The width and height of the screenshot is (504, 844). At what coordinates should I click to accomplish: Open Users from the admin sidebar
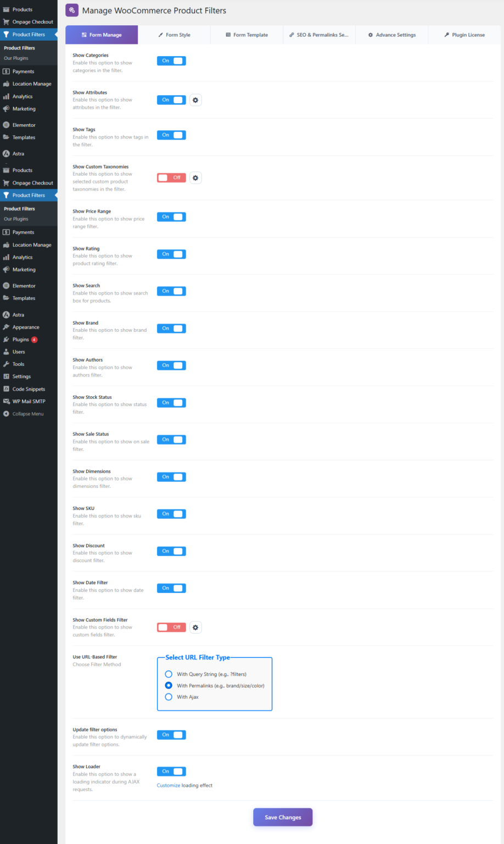tap(19, 352)
